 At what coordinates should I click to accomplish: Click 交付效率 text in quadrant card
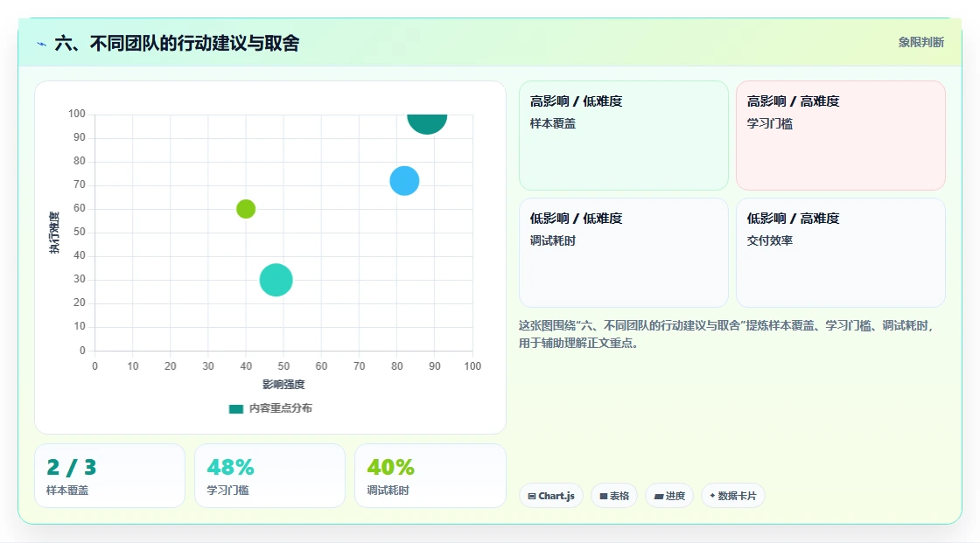(769, 240)
